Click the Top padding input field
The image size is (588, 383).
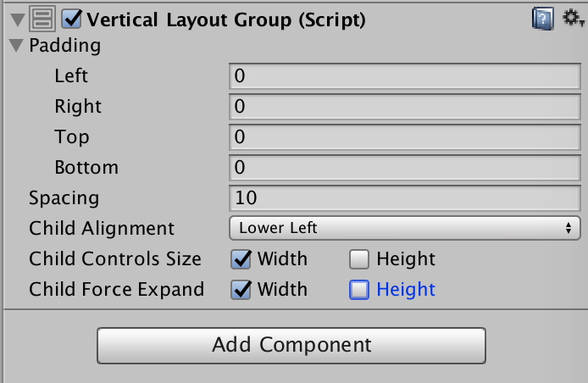[x=404, y=136]
